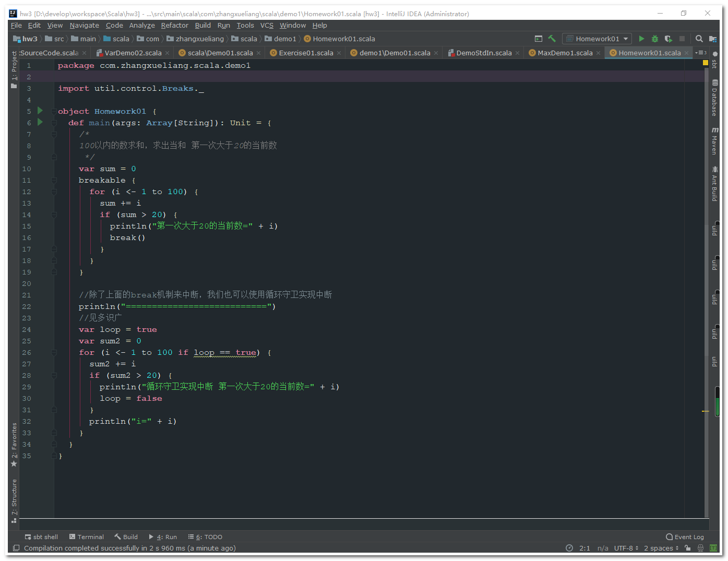Collapse the object Homework01 block at line 5
This screenshot has width=728, height=561.
(54, 111)
